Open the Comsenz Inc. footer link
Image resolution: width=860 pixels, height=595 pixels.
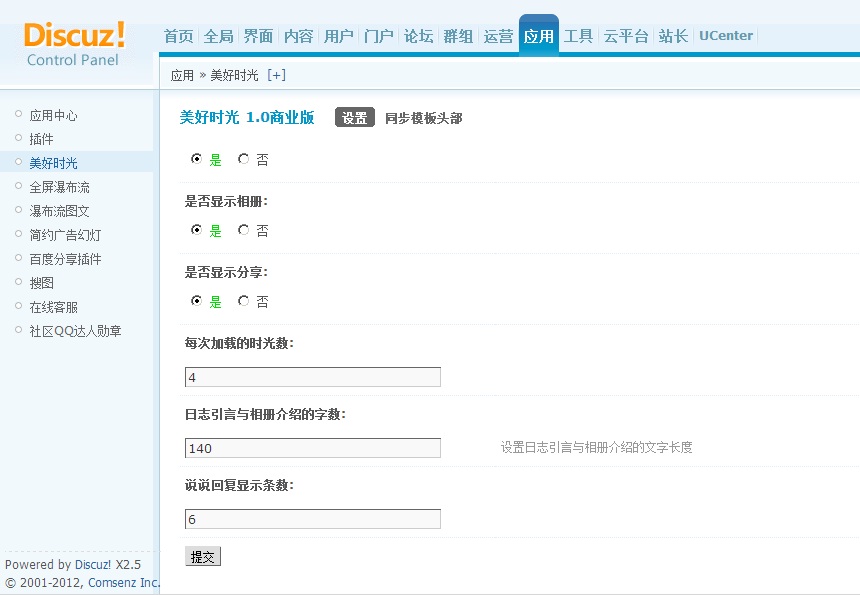coord(124,582)
